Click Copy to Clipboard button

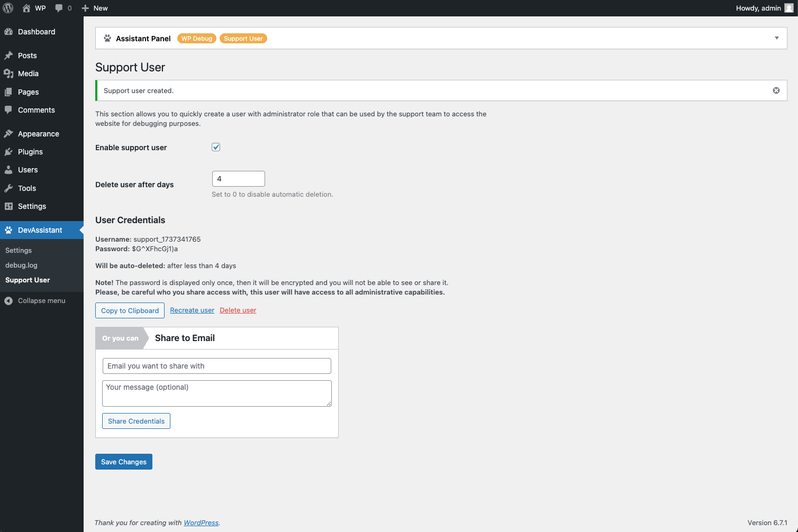(130, 310)
